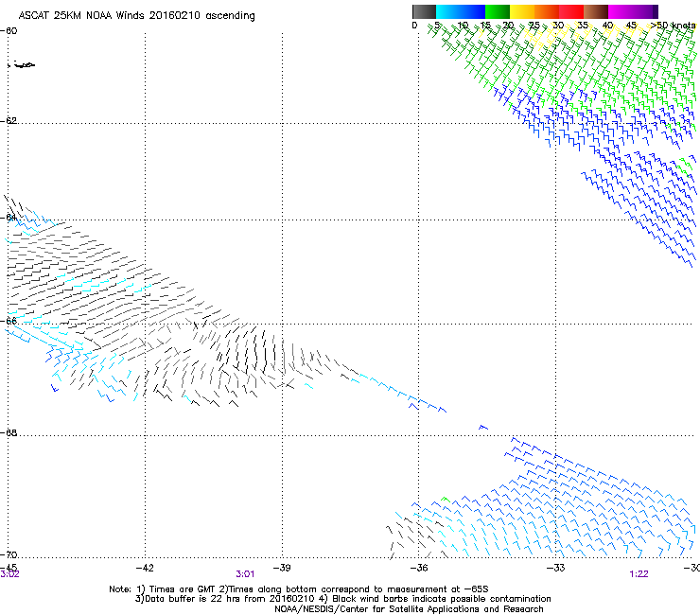This screenshot has height=615, width=700.
Task: Click the ASCAT 25KM NOAA Winds title
Action: click(136, 16)
